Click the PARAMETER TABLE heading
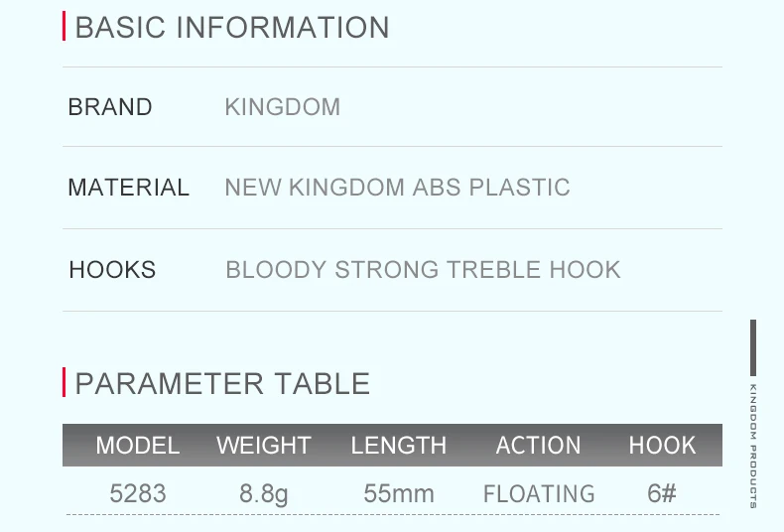784x532 pixels. pos(222,383)
